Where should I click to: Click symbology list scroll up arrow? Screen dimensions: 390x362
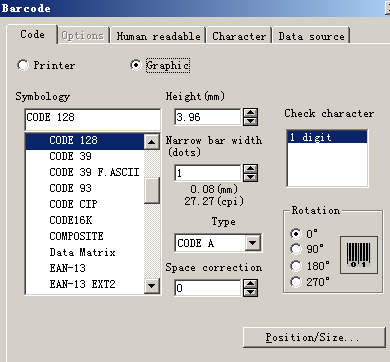152,142
